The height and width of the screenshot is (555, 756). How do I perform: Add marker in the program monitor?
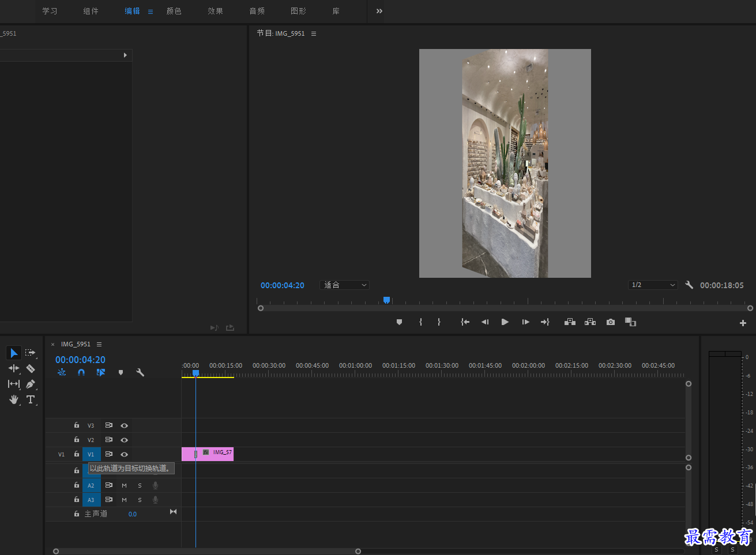[x=399, y=322]
